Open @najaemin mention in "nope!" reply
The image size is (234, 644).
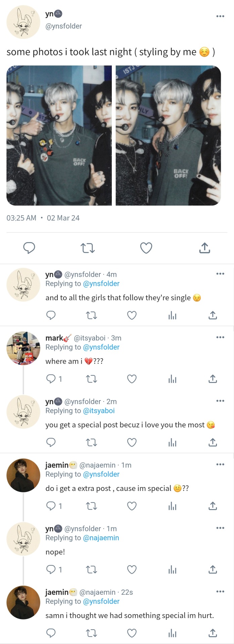point(101,538)
